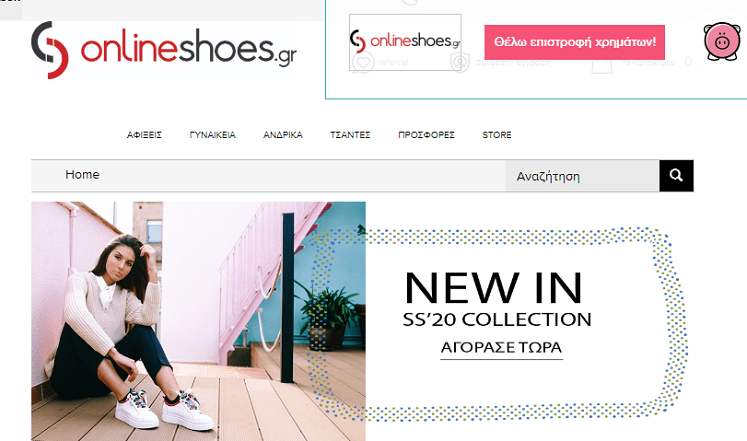Select the ΑΝΔΡΙΚΑ menu item
Image resolution: width=747 pixels, height=441 pixels.
pyautogui.click(x=283, y=135)
